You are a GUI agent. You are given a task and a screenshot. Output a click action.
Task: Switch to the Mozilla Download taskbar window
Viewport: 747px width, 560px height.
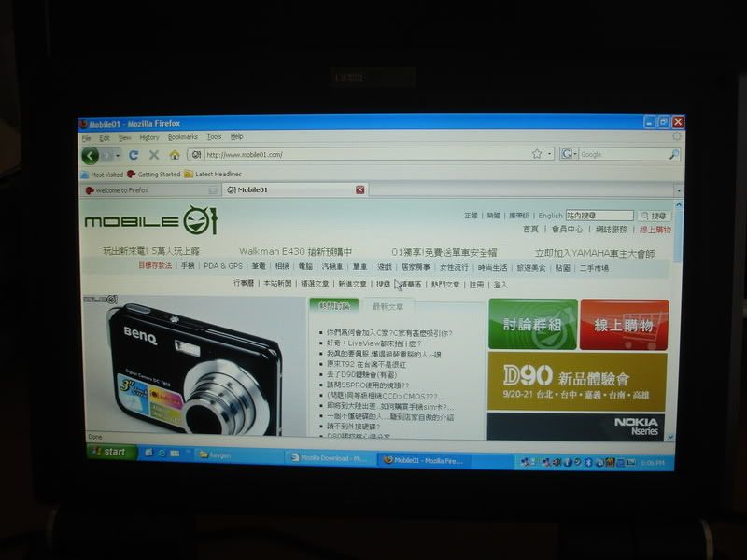[331, 458]
